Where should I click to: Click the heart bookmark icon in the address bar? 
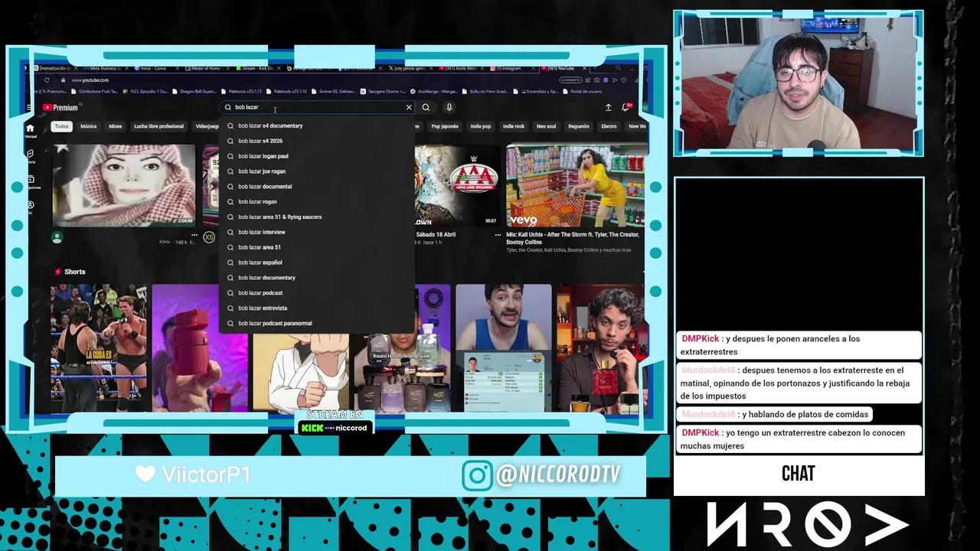pyautogui.click(x=623, y=80)
